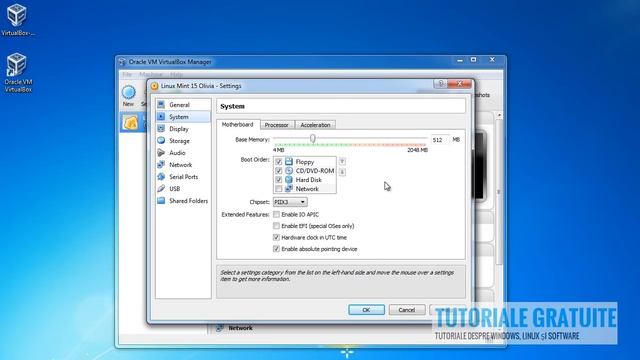Open the Oracle VM VirtualBox desktop shortcut
Viewport: 640px width, 360px height.
(18, 72)
